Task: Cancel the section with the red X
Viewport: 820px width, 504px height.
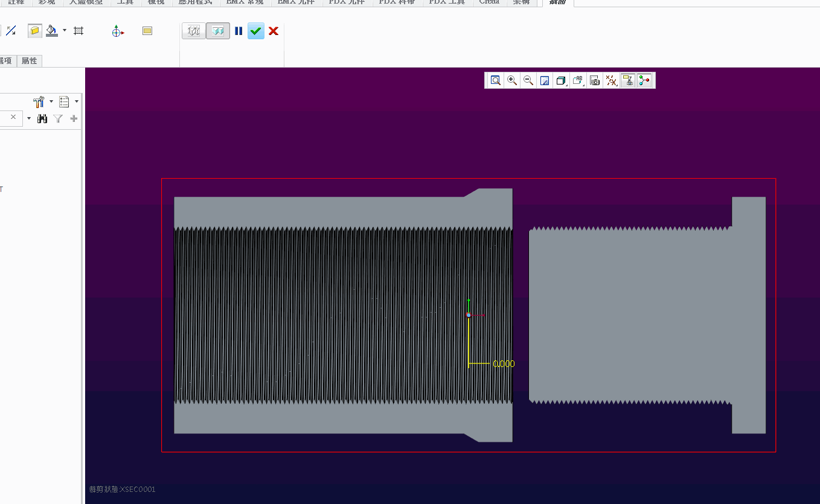Action: tap(274, 31)
